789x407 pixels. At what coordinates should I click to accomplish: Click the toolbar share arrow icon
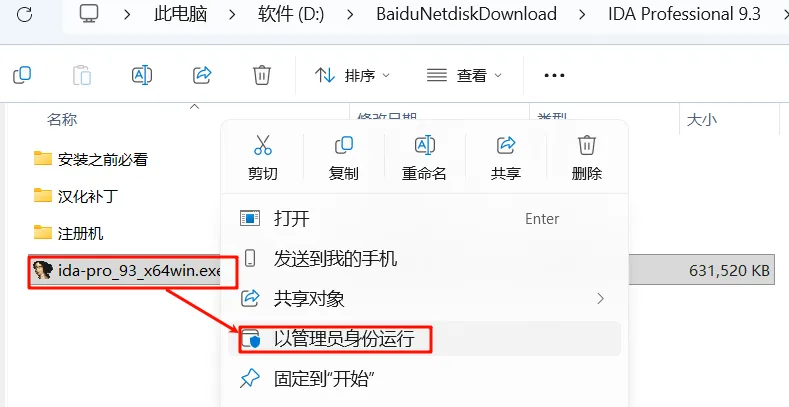pos(202,75)
